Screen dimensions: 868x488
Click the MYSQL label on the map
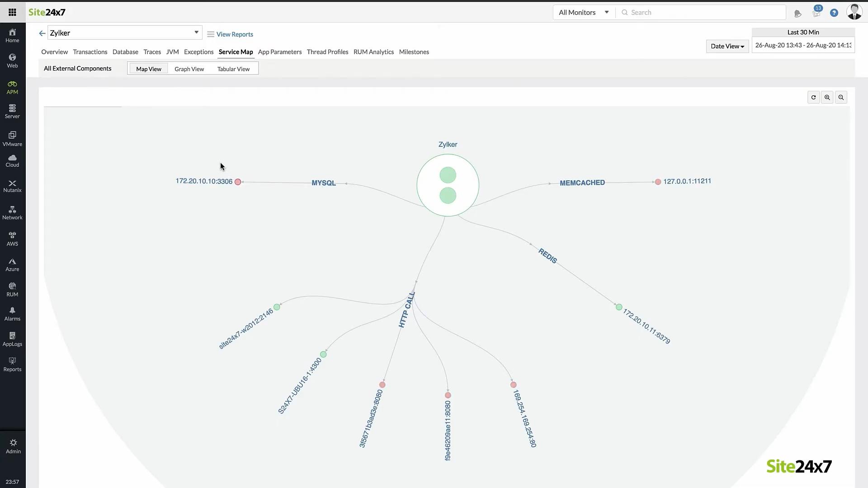(324, 183)
